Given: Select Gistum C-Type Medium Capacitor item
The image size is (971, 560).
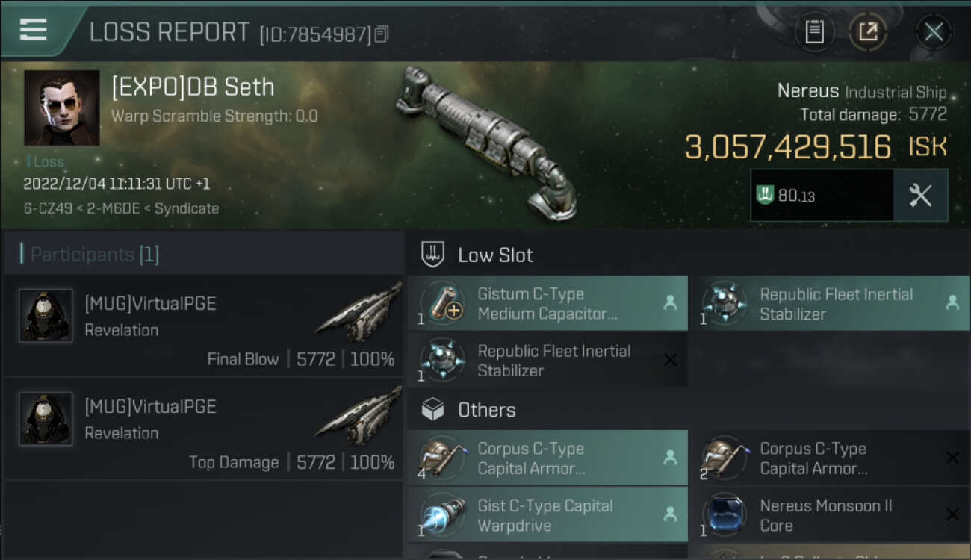Looking at the screenshot, I should click(x=547, y=304).
